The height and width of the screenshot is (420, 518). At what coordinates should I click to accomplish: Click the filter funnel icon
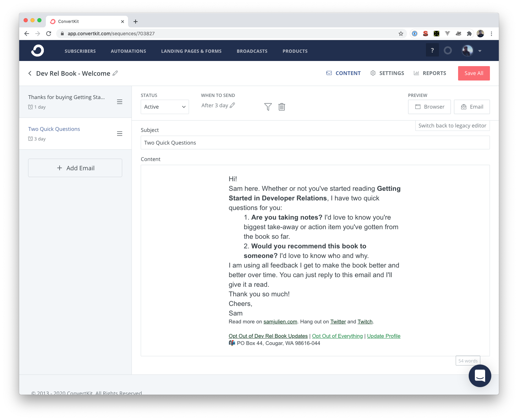[x=268, y=107]
